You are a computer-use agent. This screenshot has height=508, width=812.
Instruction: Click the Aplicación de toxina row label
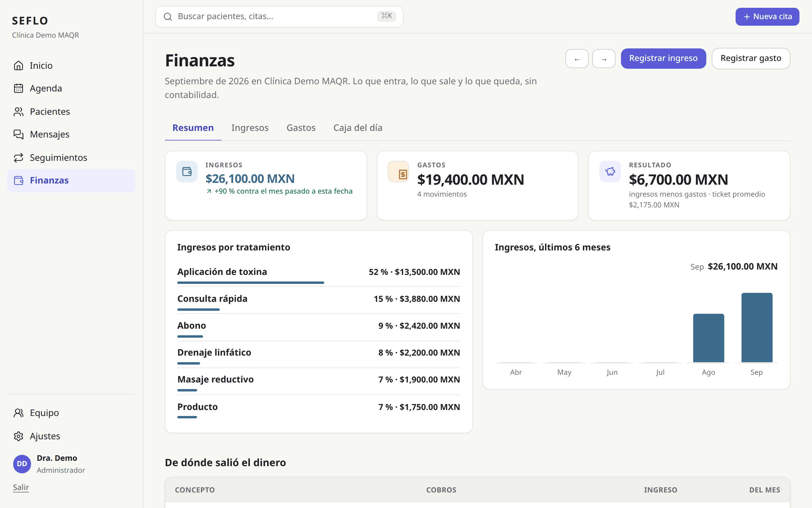pos(222,272)
